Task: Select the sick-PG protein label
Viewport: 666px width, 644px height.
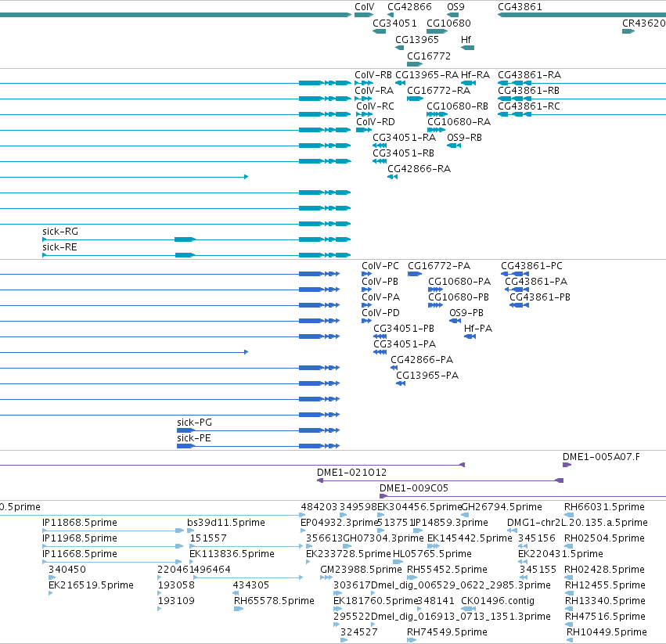Action: (x=194, y=423)
